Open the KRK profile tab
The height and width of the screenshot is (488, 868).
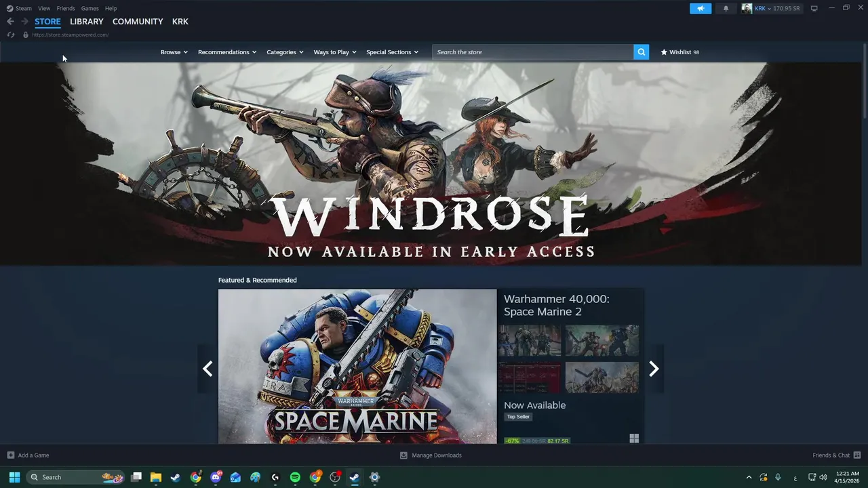click(180, 22)
